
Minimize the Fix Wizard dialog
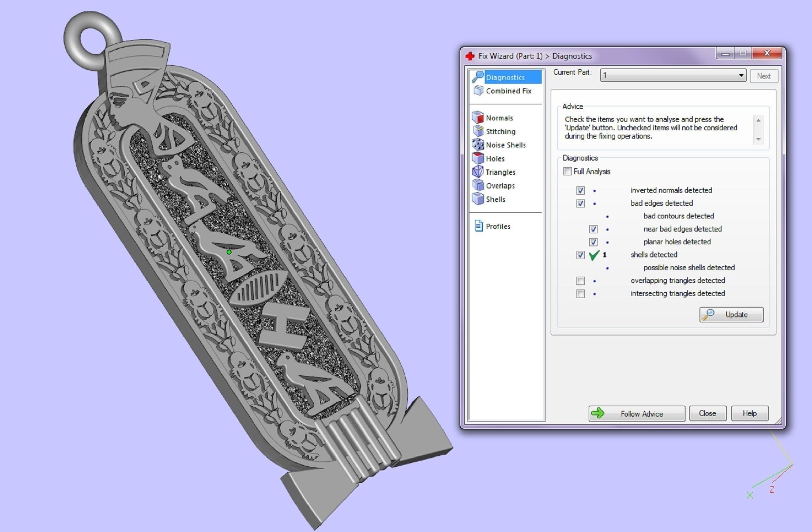[725, 53]
